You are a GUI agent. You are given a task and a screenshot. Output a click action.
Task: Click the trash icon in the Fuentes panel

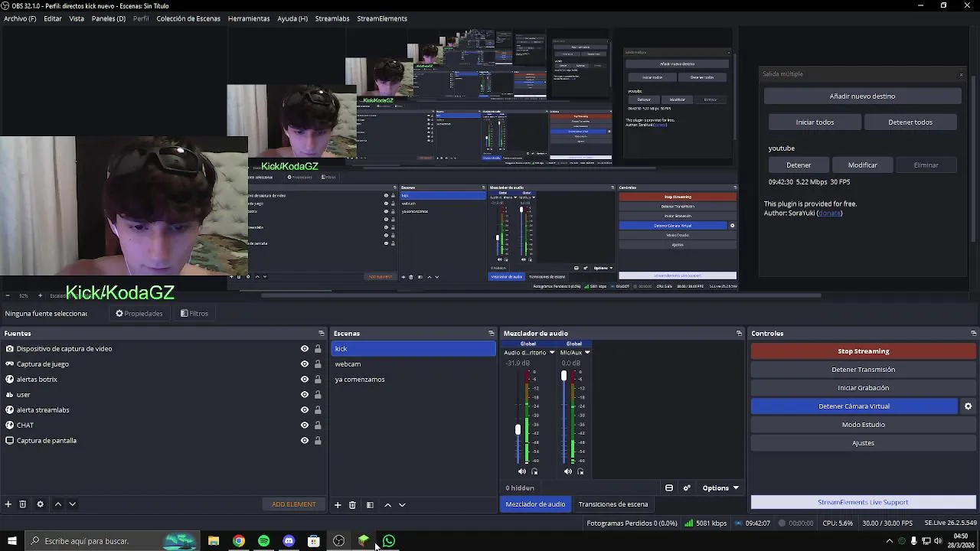(x=23, y=504)
